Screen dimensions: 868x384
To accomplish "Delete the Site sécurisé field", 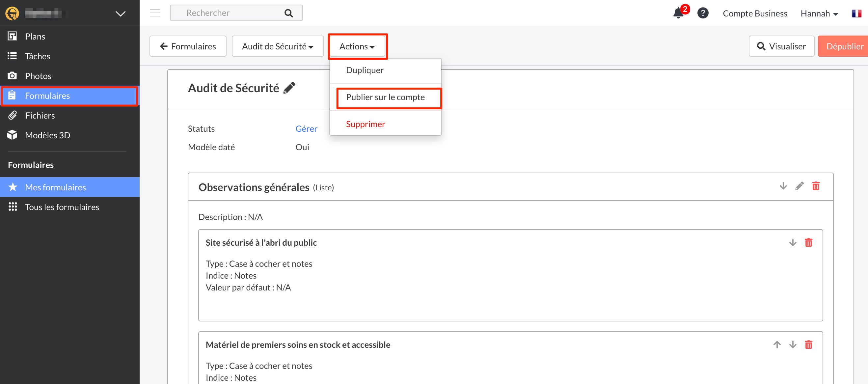I will coord(808,242).
